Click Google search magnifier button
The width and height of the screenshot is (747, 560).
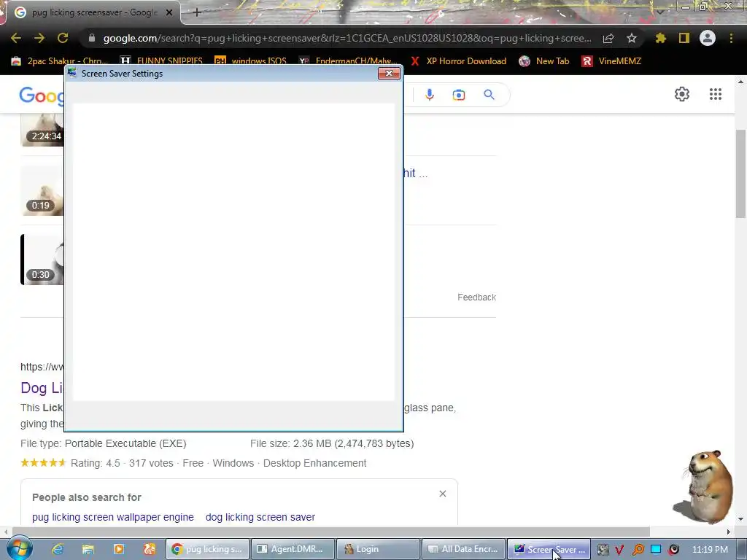click(489, 95)
